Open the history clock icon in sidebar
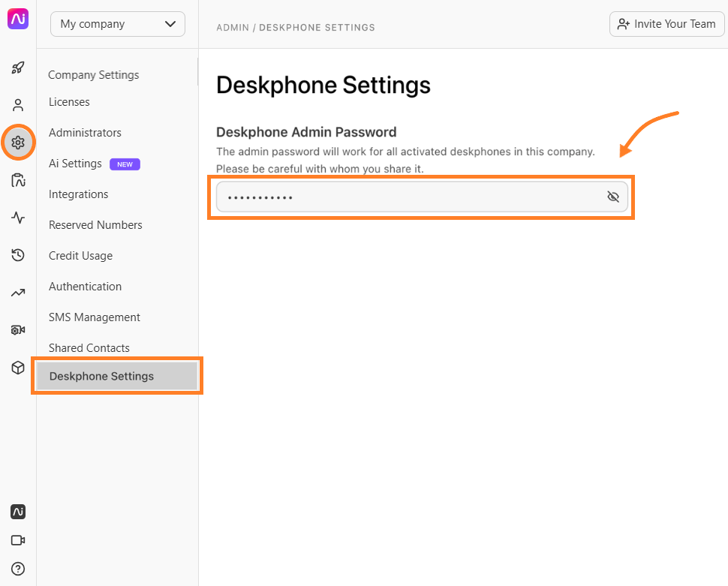The image size is (728, 586). (x=18, y=255)
